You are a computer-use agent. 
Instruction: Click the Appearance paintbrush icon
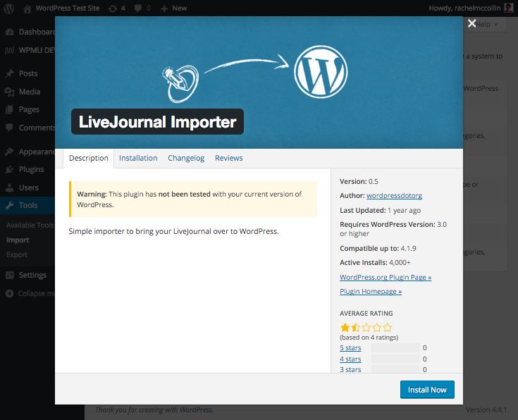(x=10, y=152)
